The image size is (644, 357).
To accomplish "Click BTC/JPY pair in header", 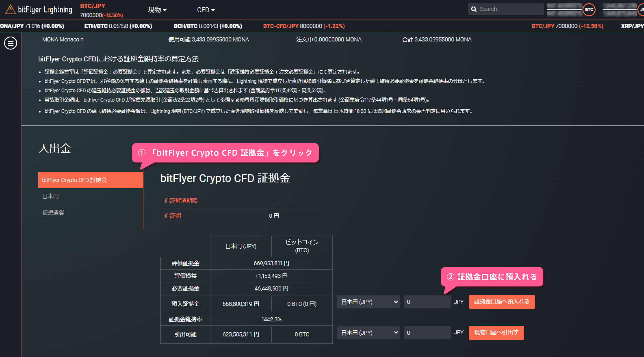I will coord(93,6).
